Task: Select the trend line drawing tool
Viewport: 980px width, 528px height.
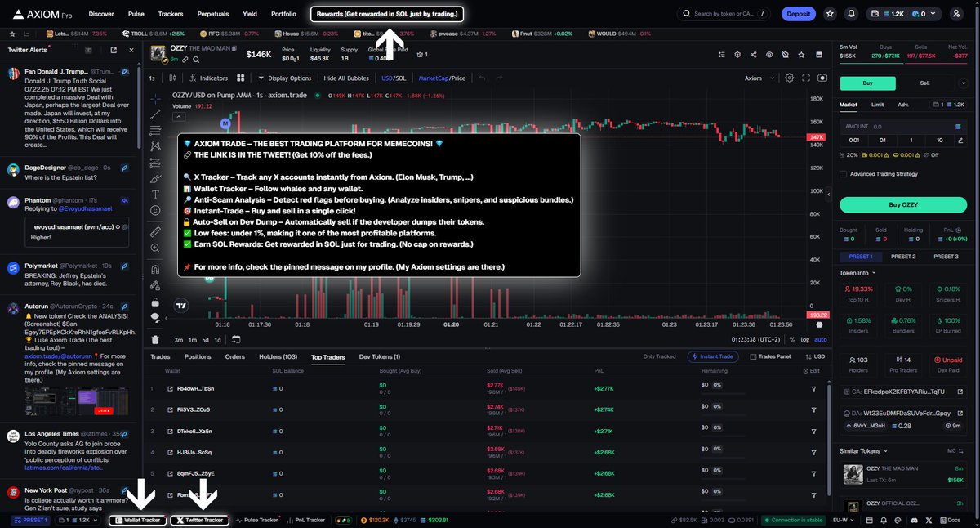Action: (x=155, y=114)
